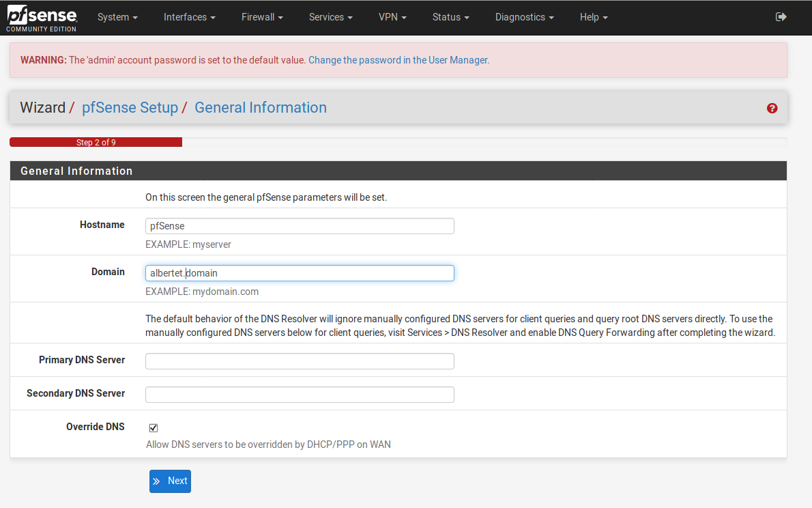Click the Primary DNS Server label

82,361
